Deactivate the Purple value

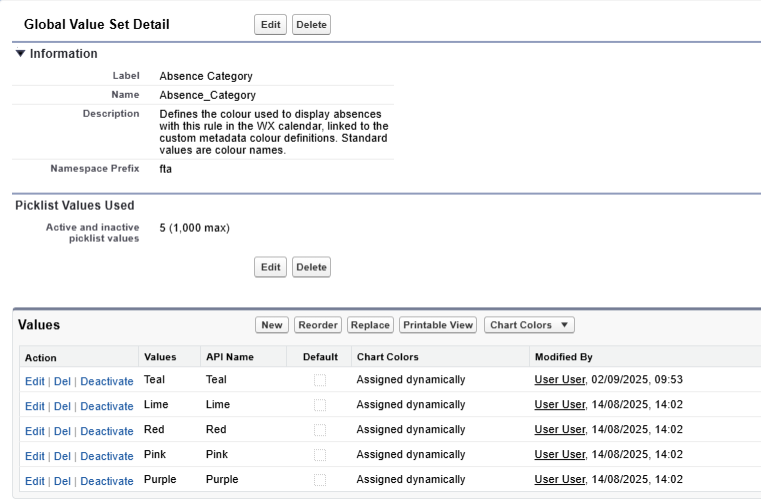pyautogui.click(x=106, y=481)
